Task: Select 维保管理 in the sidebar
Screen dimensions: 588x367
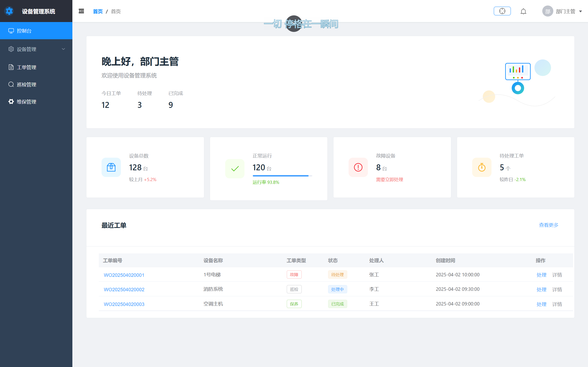Action: tap(26, 102)
